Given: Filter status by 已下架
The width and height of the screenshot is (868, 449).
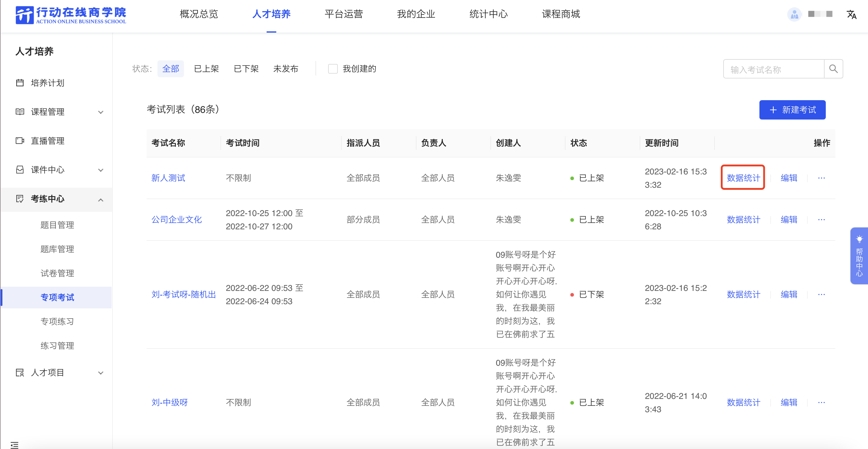Looking at the screenshot, I should pos(246,69).
